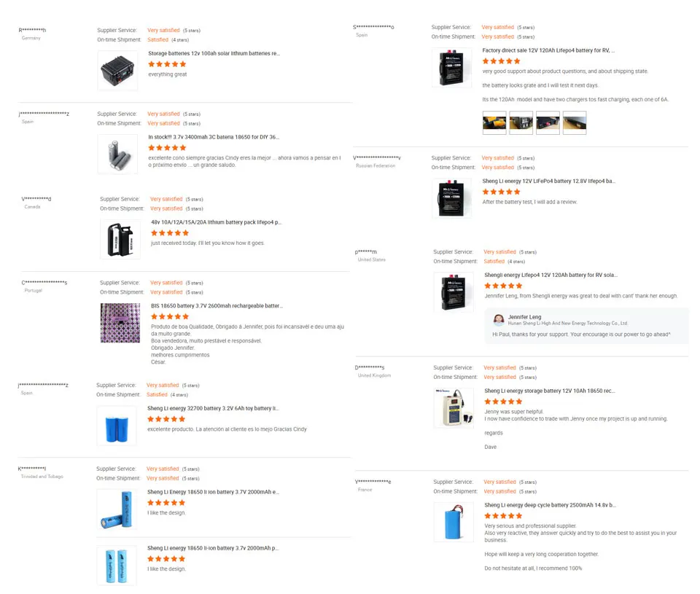
Task: Enlarge the last customer photo in Spain review
Action: (x=575, y=122)
